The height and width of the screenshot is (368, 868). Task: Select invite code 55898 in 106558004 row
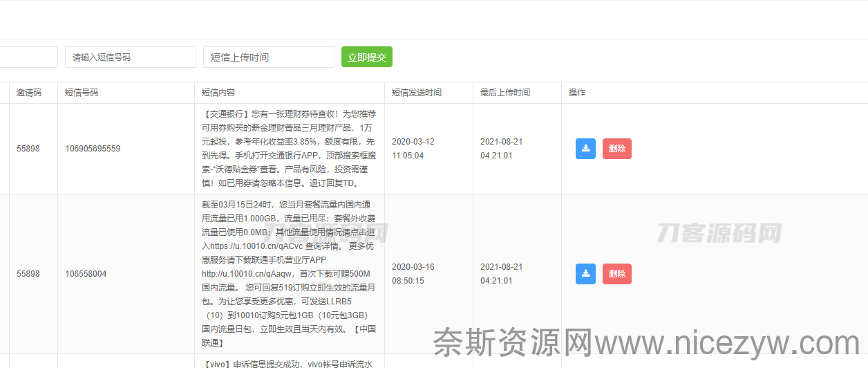[28, 274]
